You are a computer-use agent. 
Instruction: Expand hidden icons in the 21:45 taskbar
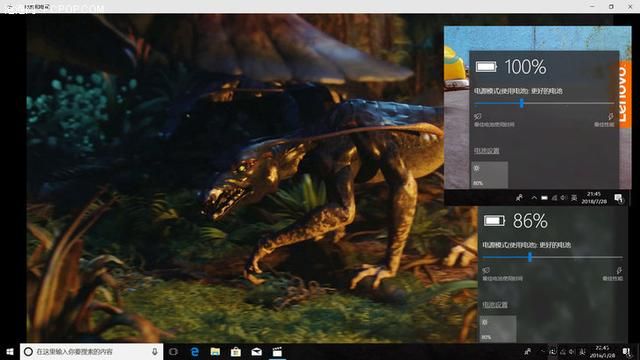534,198
